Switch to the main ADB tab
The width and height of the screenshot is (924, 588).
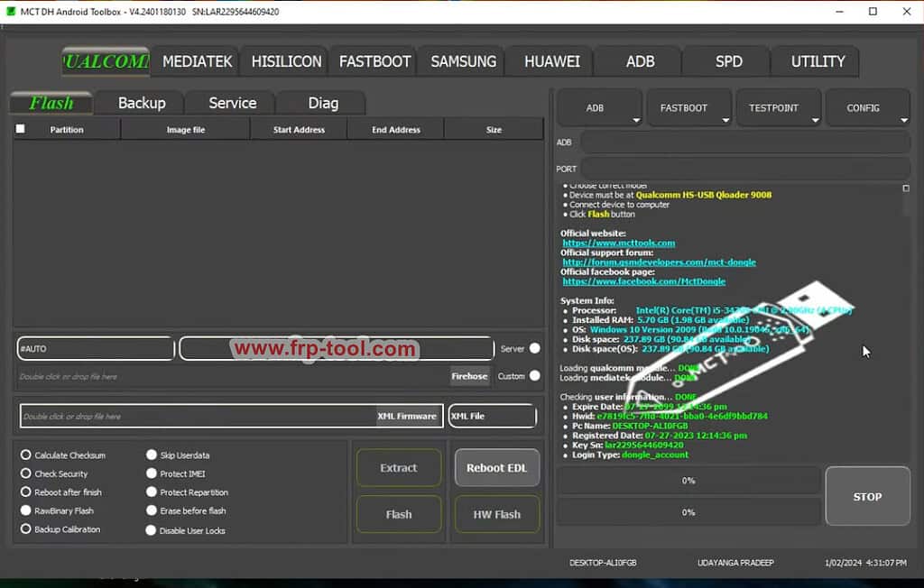point(640,62)
